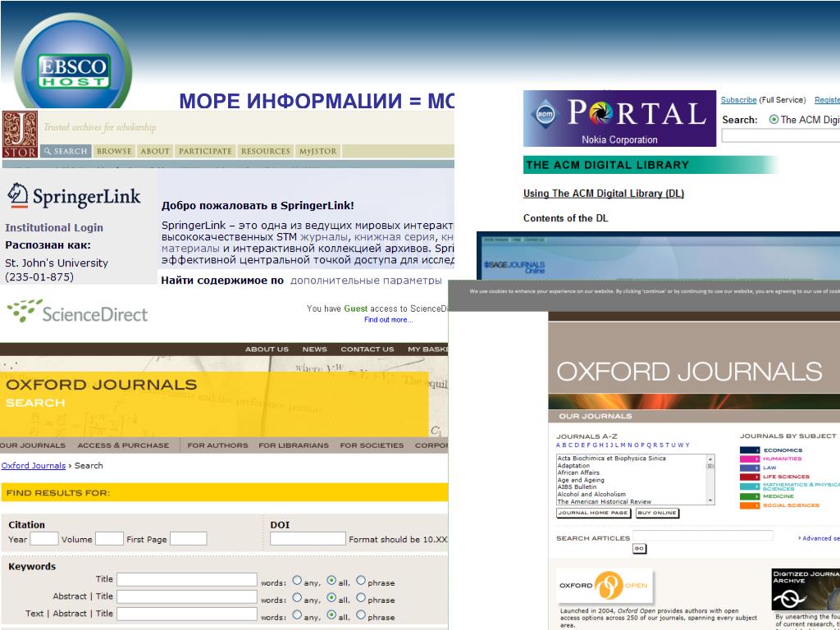Screen dimensions: 840x630
Task: Select The ACM Digital Library search radio
Action: point(774,120)
